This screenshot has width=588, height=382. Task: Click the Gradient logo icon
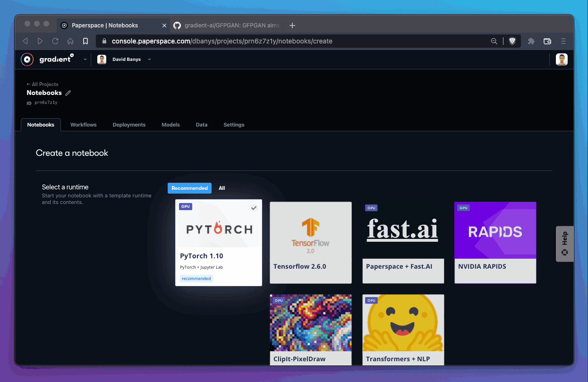click(27, 59)
